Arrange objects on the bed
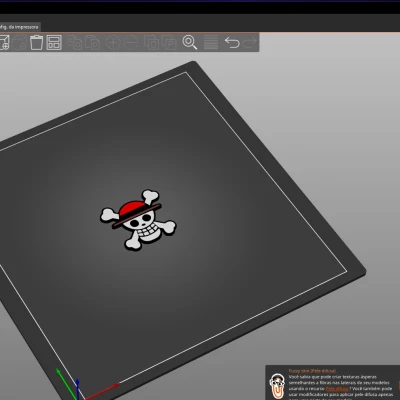 54,42
